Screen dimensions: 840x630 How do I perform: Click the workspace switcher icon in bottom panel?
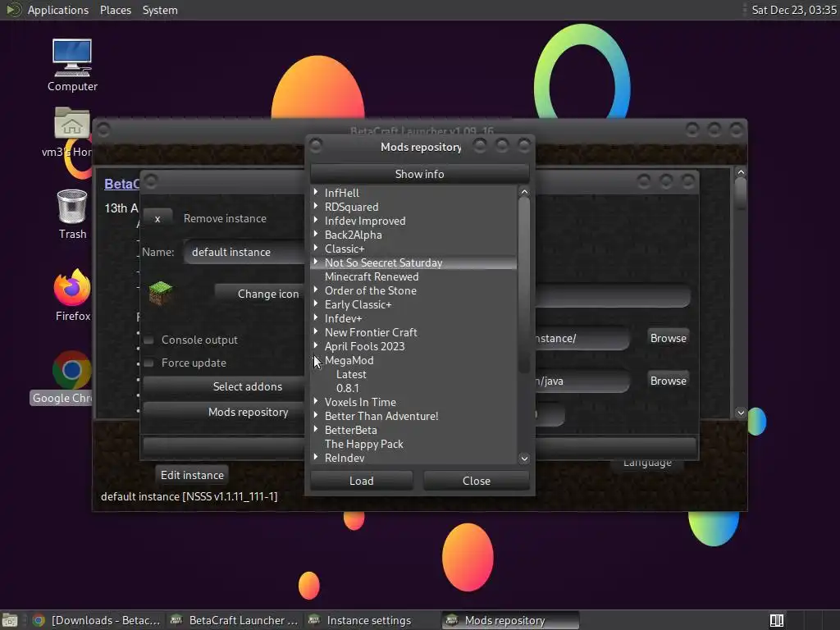(777, 620)
